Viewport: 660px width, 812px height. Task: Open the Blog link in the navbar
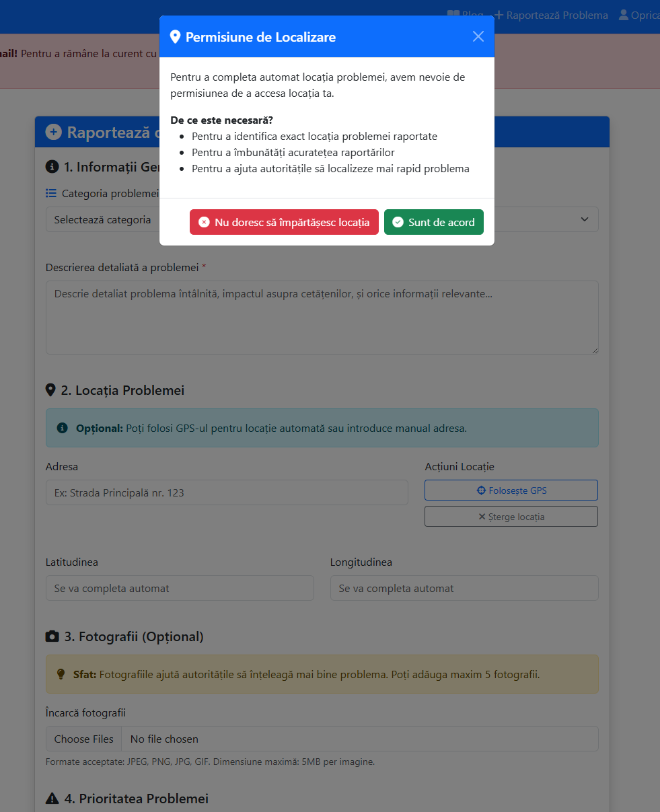pos(466,15)
